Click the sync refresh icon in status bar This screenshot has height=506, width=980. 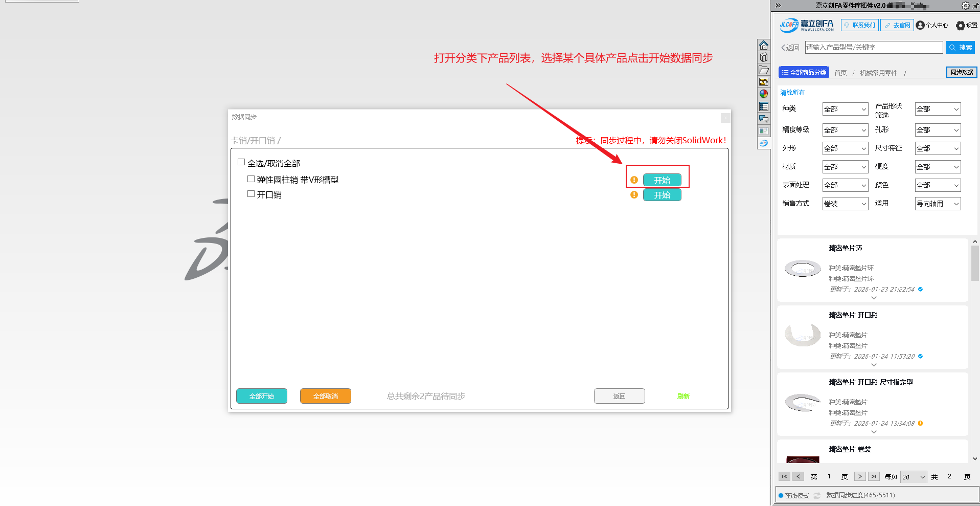(x=817, y=495)
